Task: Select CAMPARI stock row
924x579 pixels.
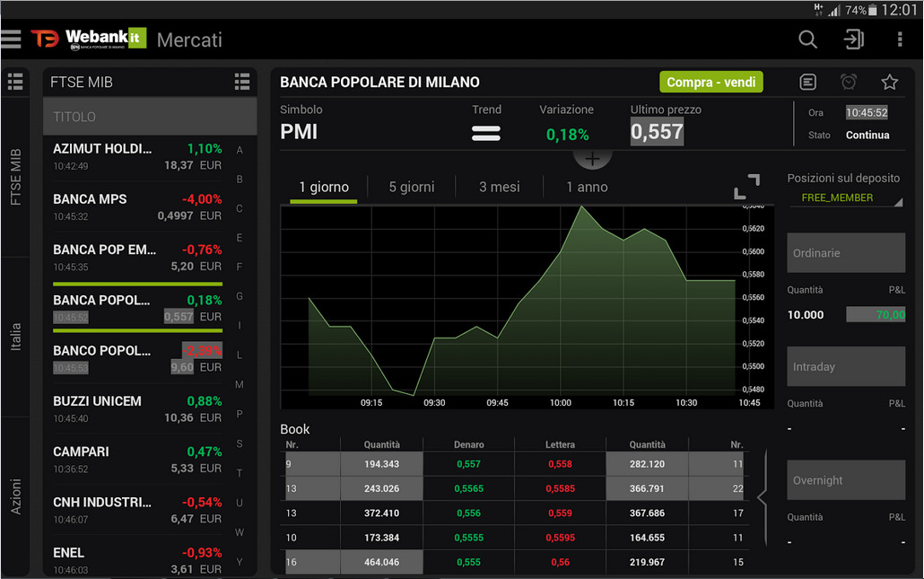Action: coord(138,460)
